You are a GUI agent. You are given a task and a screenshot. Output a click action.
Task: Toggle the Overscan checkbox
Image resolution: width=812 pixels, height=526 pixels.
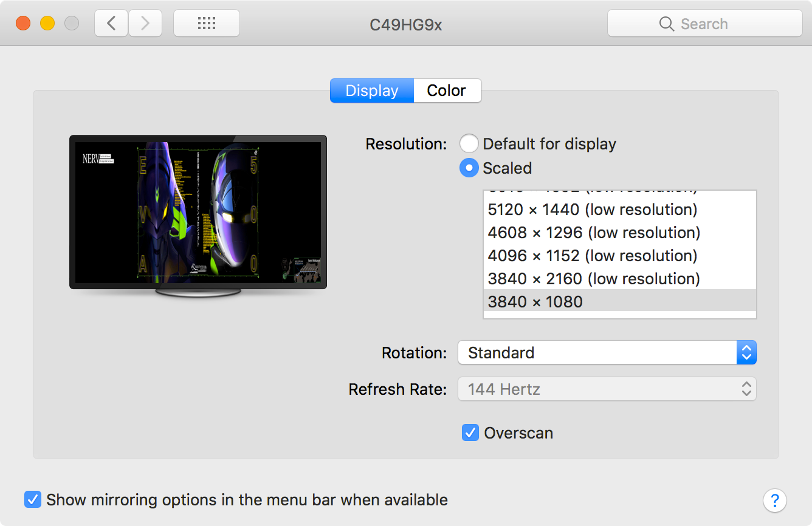470,433
